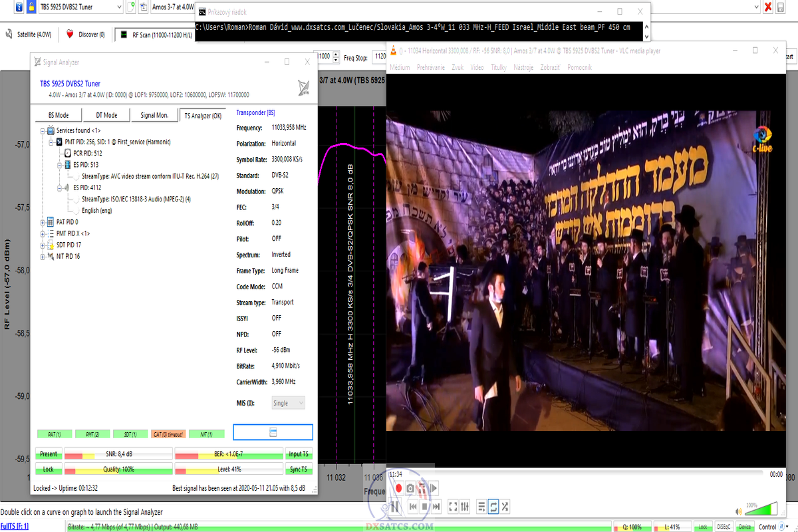The height and width of the screenshot is (532, 798).
Task: Open VLC extended settings equalizer icon
Action: [x=465, y=507]
